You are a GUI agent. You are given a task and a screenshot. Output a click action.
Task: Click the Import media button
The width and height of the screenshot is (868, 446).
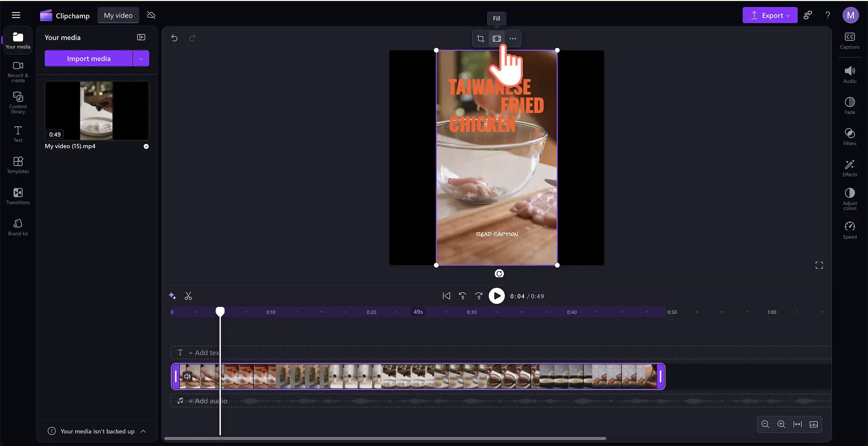pos(88,59)
